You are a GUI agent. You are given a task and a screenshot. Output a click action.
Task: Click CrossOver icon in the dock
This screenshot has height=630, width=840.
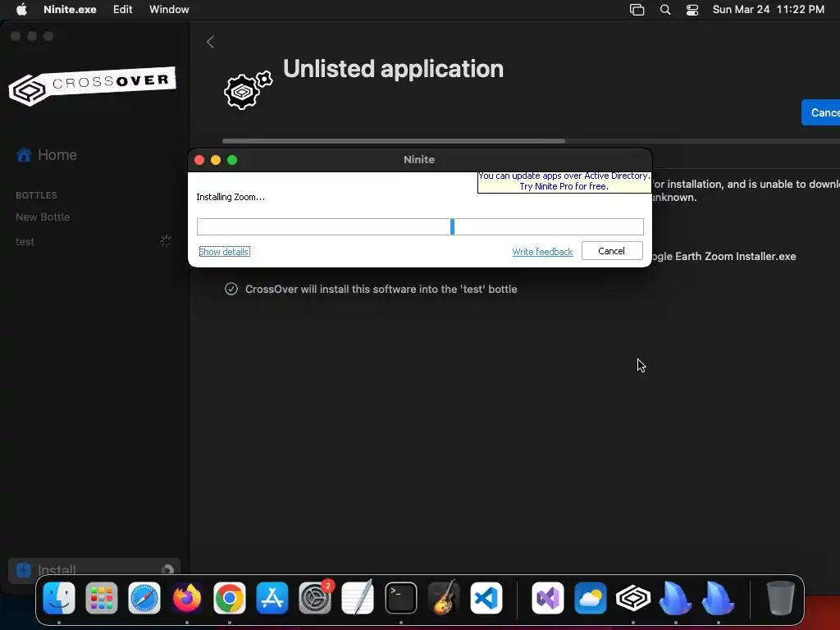coord(633,598)
